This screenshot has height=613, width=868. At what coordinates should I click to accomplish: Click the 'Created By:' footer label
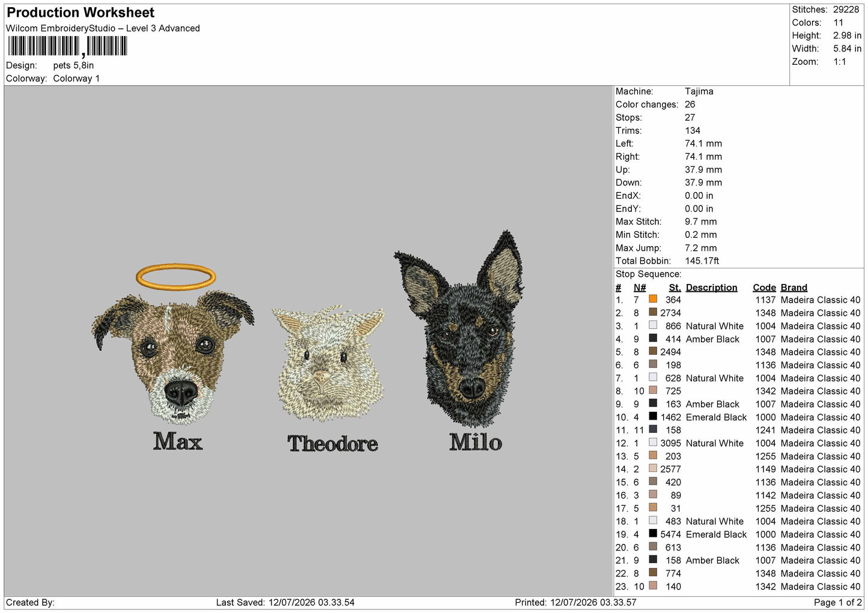[30, 602]
